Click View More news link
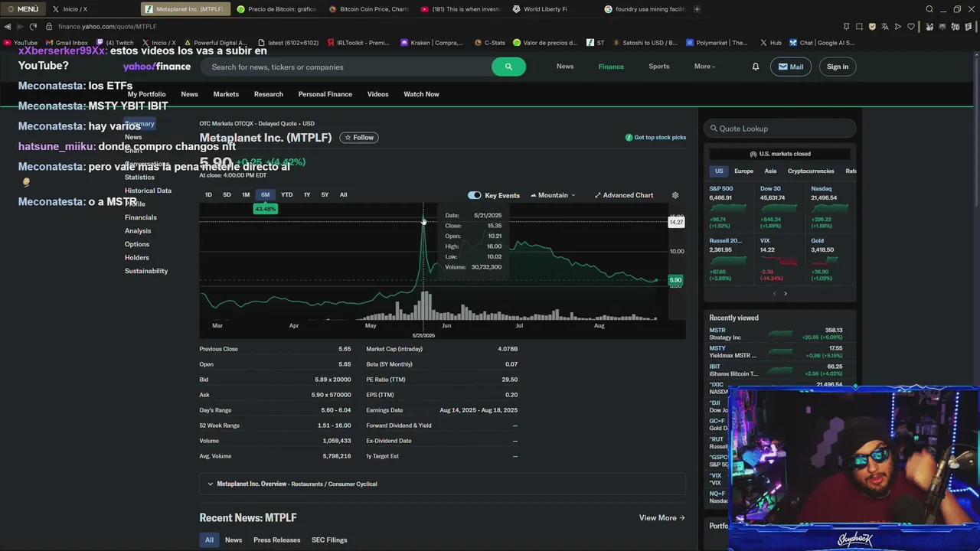Image resolution: width=980 pixels, height=551 pixels. [x=662, y=518]
